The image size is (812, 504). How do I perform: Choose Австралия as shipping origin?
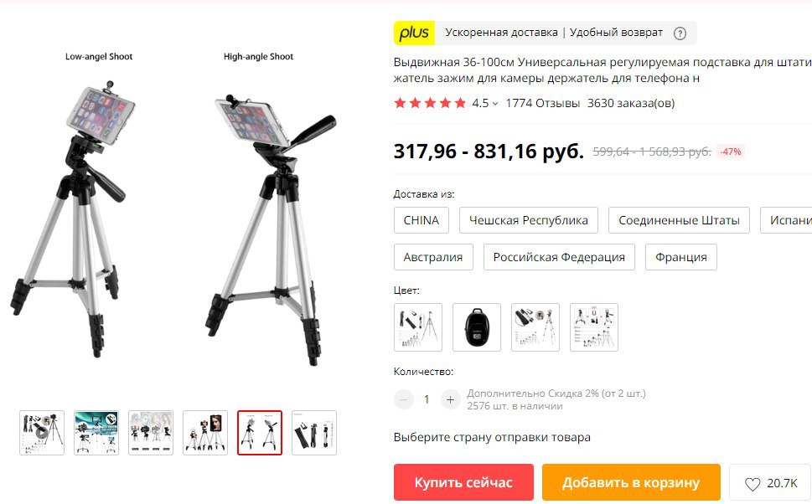point(433,257)
